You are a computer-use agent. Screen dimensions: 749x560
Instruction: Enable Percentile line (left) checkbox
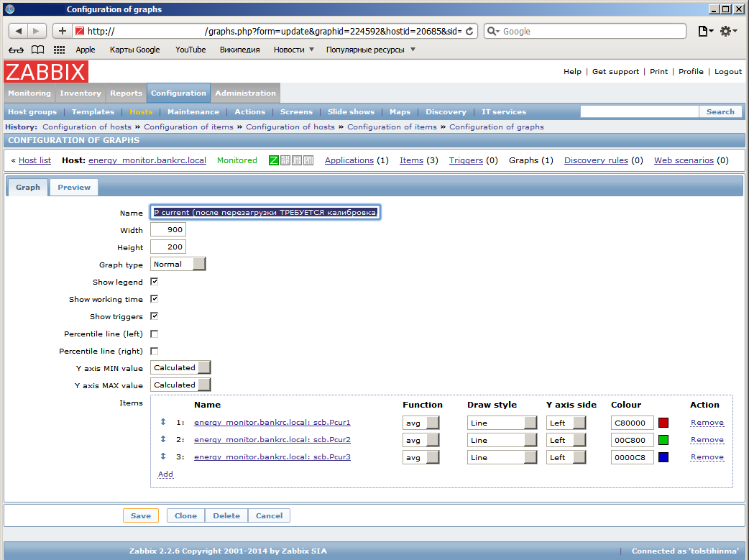[155, 334]
